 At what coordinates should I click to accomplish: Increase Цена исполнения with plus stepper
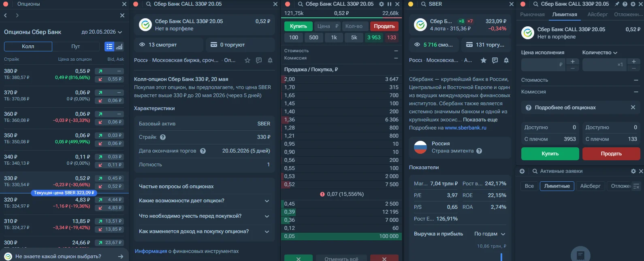572,62
